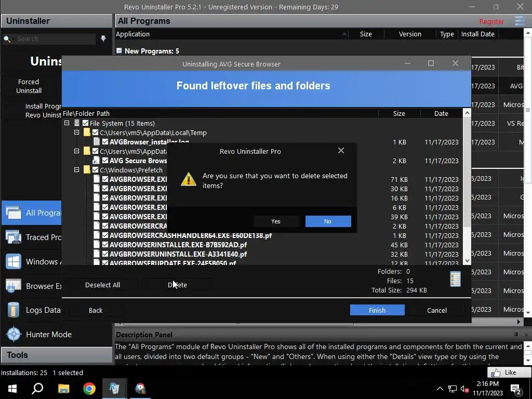
Task: Open taskbar search
Action: [x=37, y=389]
